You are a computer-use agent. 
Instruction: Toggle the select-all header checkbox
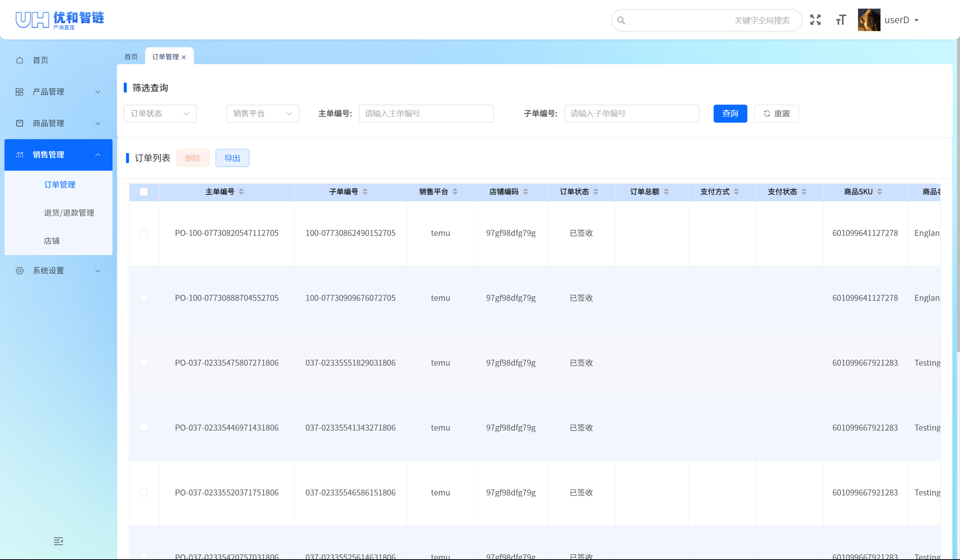tap(144, 192)
